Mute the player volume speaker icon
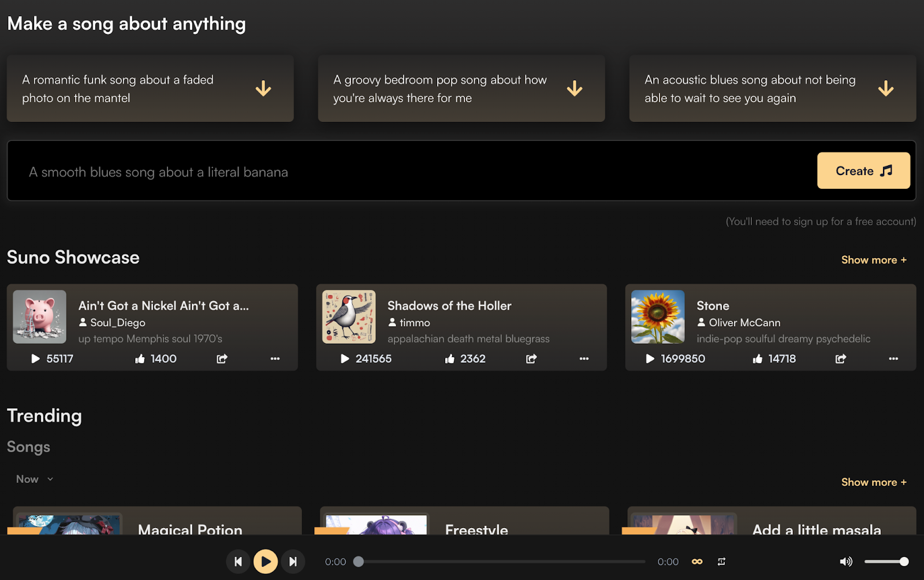The width and height of the screenshot is (924, 580). pos(845,562)
